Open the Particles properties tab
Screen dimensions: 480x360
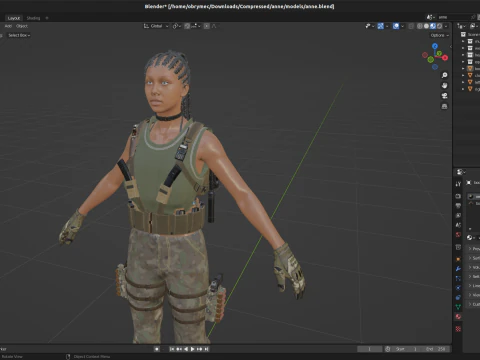458,278
